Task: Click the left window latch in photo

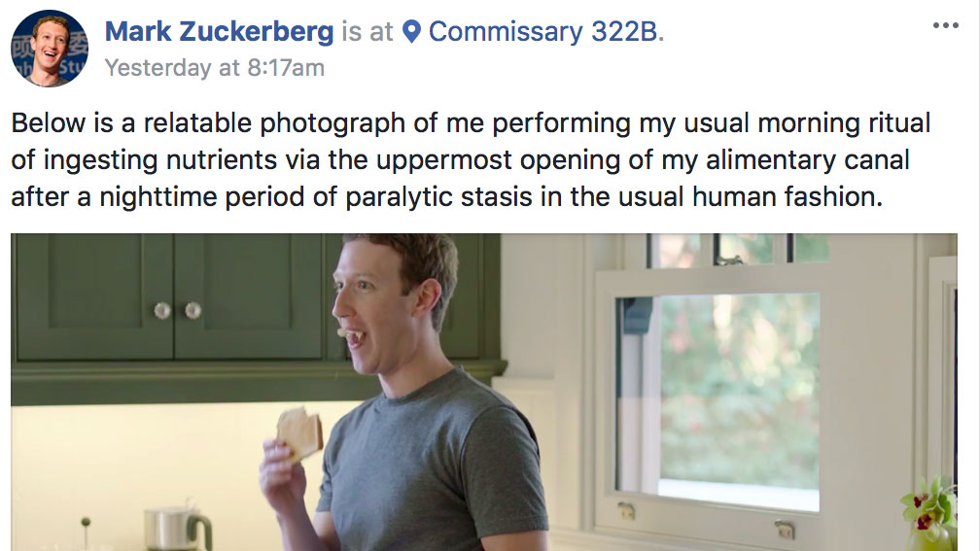Action: click(627, 511)
